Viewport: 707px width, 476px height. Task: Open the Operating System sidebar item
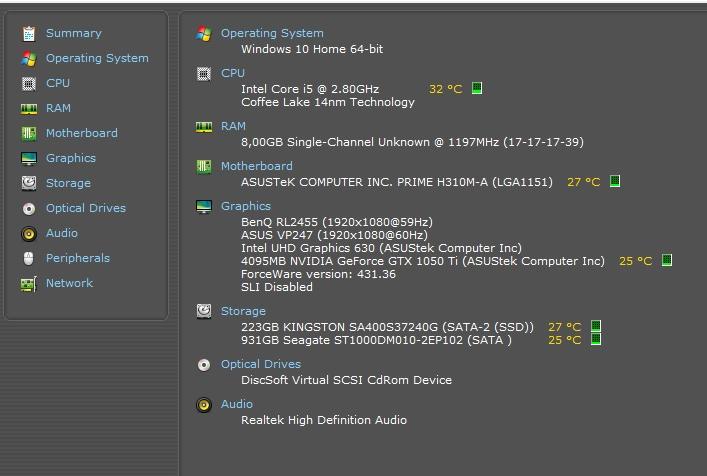coord(97,58)
